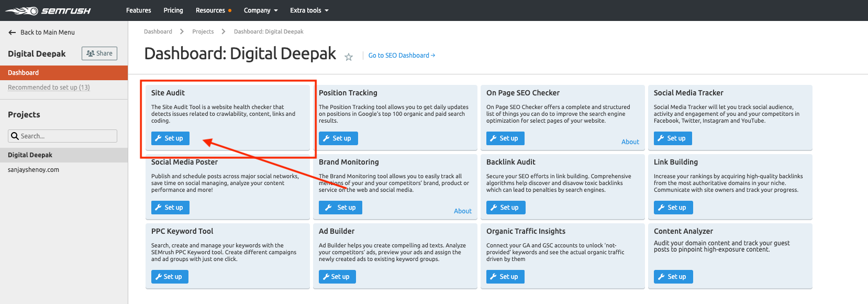The image size is (868, 304).
Task: Click the Backlink Audit card title
Action: tap(511, 162)
